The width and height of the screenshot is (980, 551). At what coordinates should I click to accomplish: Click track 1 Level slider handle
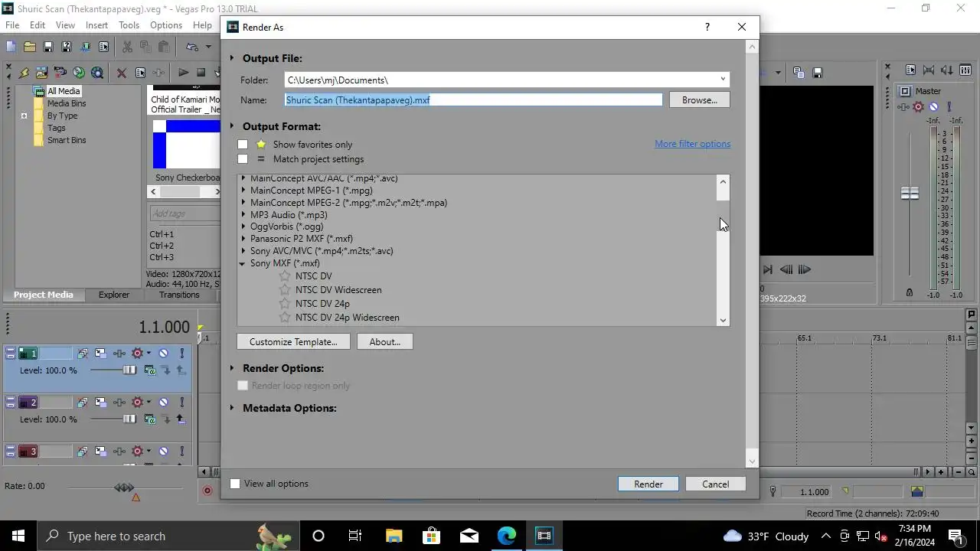pyautogui.click(x=129, y=370)
